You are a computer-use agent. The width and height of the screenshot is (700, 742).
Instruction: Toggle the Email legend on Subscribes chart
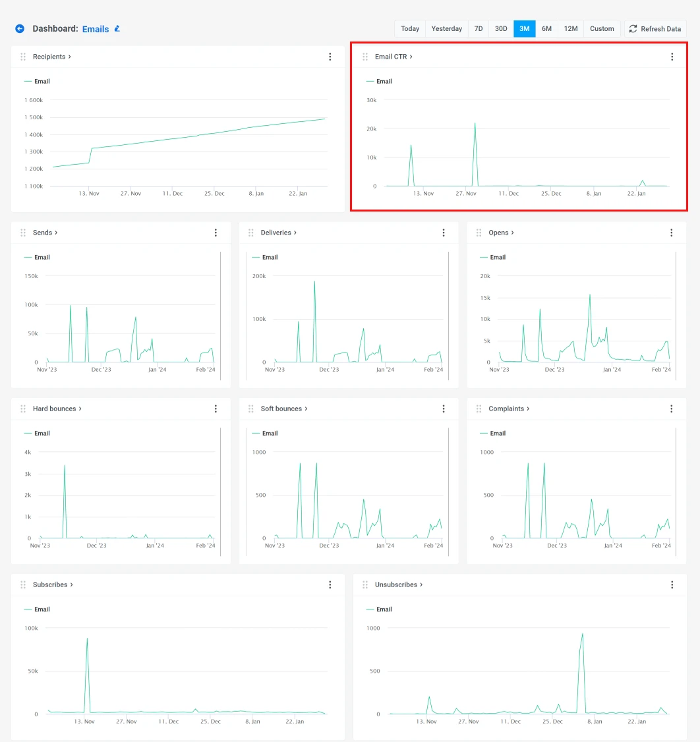pos(36,609)
